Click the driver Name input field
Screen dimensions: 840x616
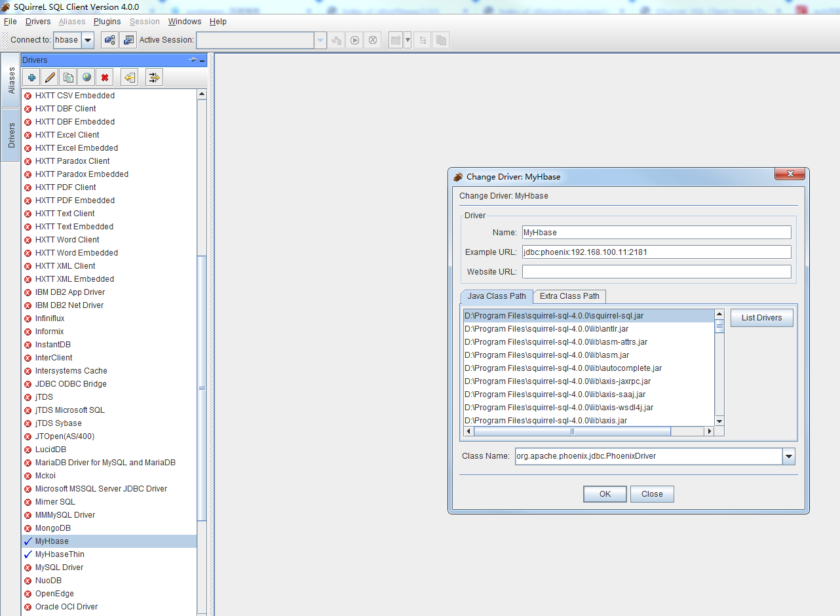click(656, 232)
